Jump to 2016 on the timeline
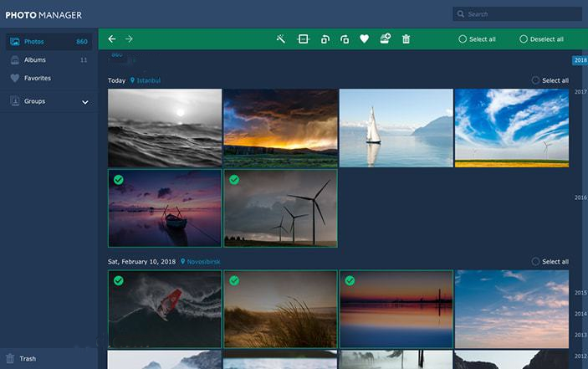 580,197
